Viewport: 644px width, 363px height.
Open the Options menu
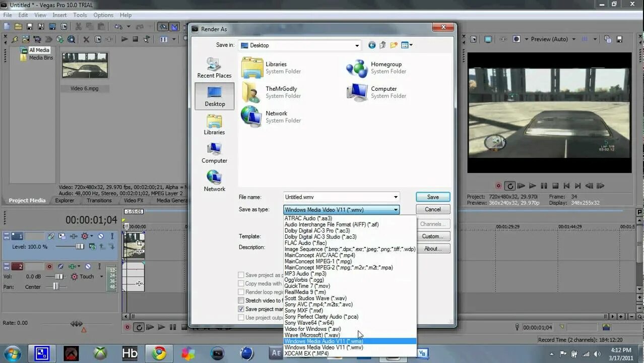(103, 15)
